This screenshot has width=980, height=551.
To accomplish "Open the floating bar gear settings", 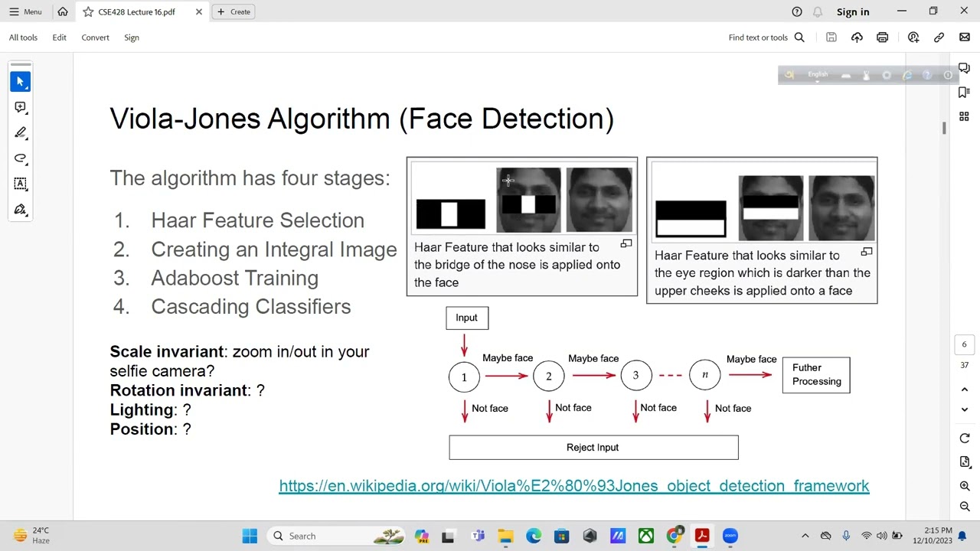I will click(x=887, y=75).
